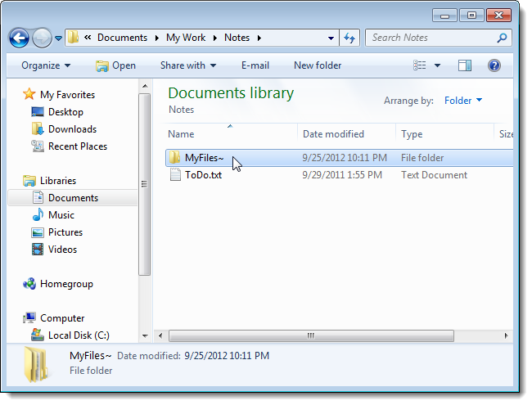Click in the Search Notes field
This screenshot has height=405, width=532.
pos(430,38)
